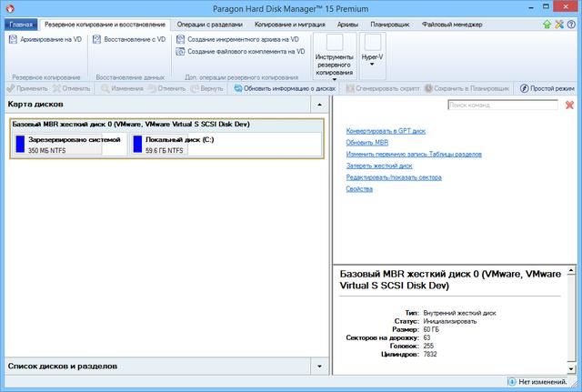Open the Операции с разделами tab
Image resolution: width=582 pixels, height=392 pixels.
click(209, 23)
